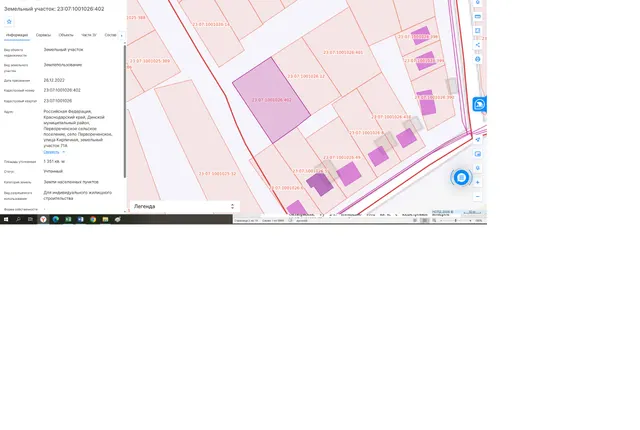Open Task View on the taskbar
This screenshot has height=430, width=640.
tap(30, 219)
